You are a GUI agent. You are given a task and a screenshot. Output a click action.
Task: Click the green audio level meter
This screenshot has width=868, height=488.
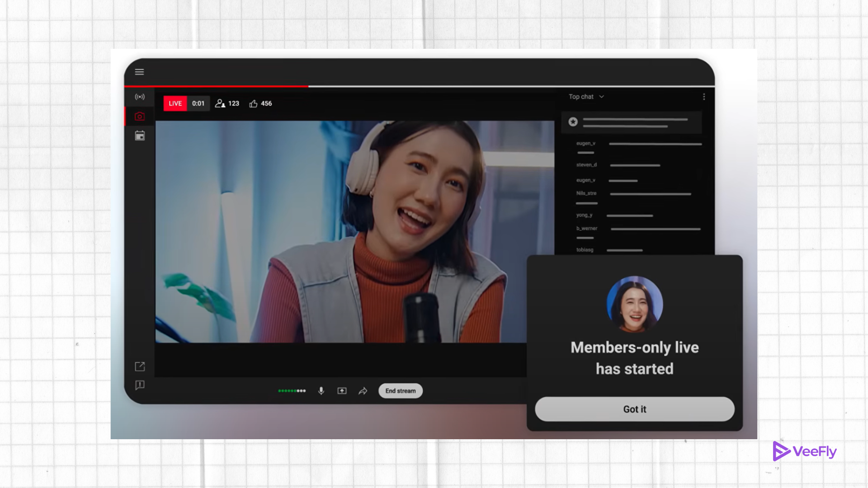pos(291,390)
